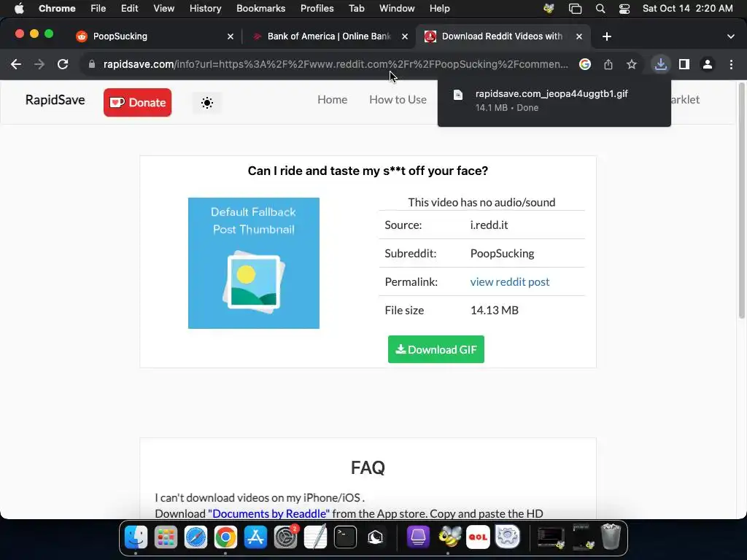747x560 pixels.
Task: Click the RapidSave logo text
Action: 55,100
